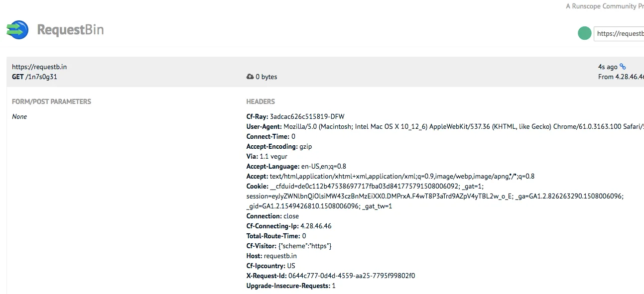644x294 pixels.
Task: Click the Cf-Connecting-Ip header value
Action: point(316,226)
